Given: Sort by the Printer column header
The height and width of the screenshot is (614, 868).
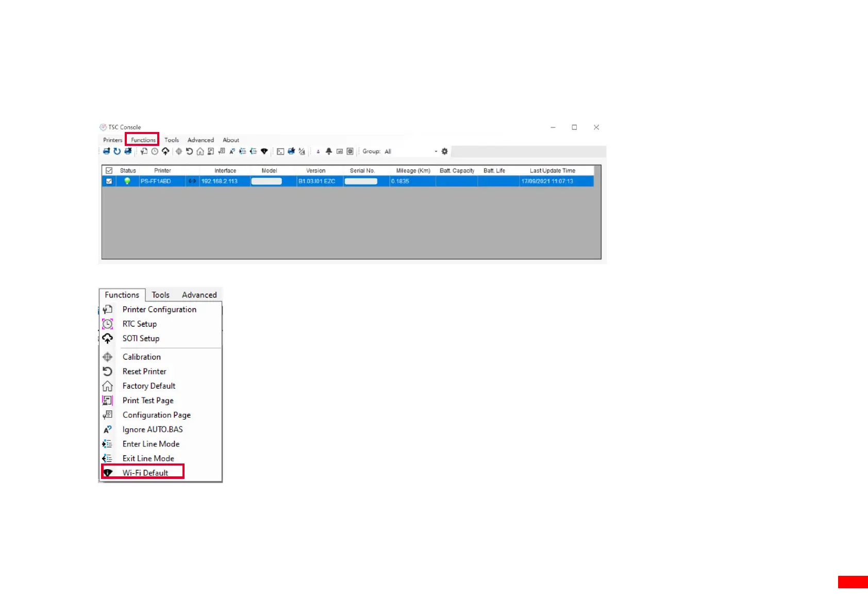Looking at the screenshot, I should coord(162,171).
